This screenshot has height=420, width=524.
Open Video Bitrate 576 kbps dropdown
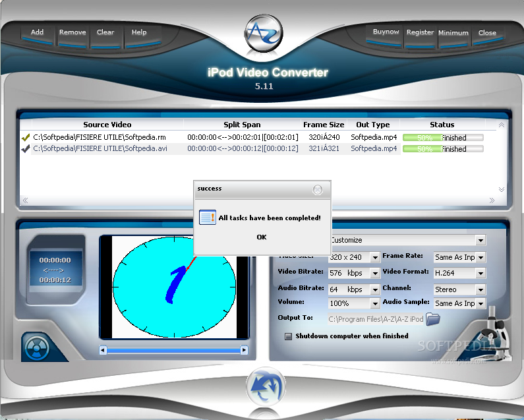375,273
